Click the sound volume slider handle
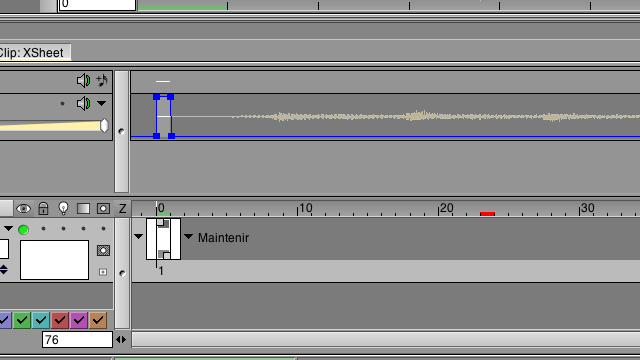The image size is (640, 360). pyautogui.click(x=104, y=126)
